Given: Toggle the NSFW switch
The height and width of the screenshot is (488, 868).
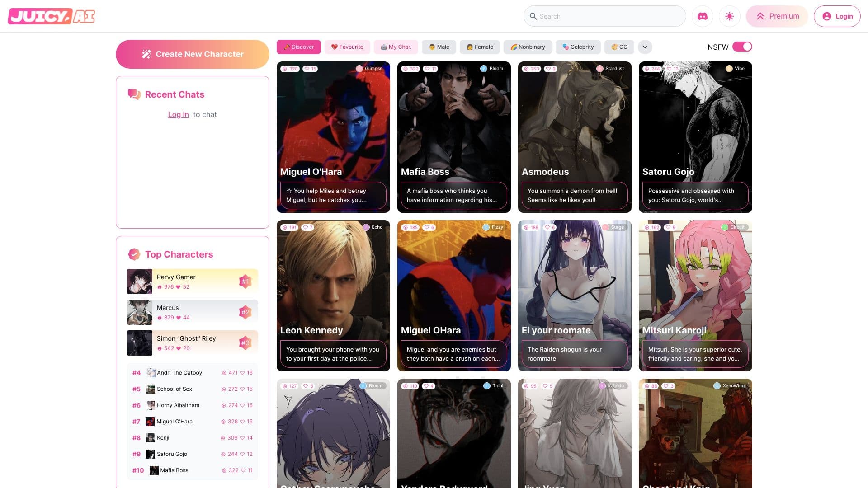Looking at the screenshot, I should point(742,47).
